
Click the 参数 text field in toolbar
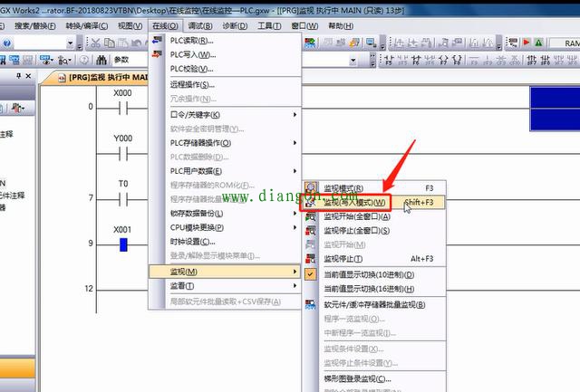[130, 60]
